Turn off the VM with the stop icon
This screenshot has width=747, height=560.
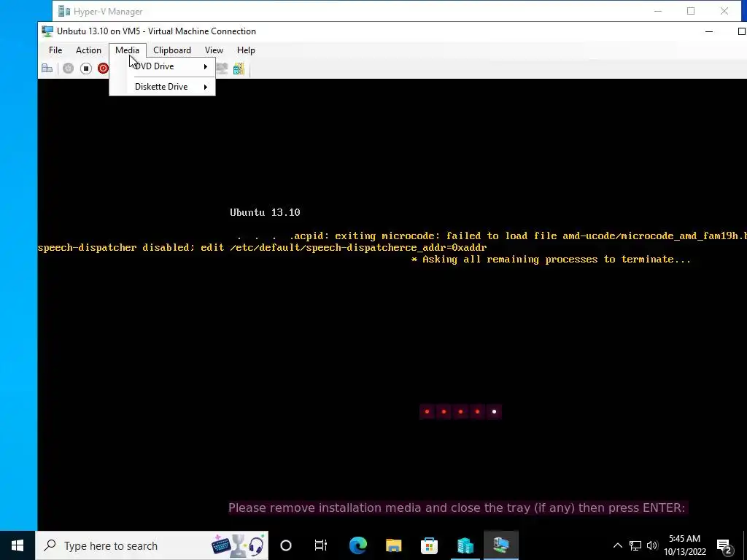(x=86, y=69)
